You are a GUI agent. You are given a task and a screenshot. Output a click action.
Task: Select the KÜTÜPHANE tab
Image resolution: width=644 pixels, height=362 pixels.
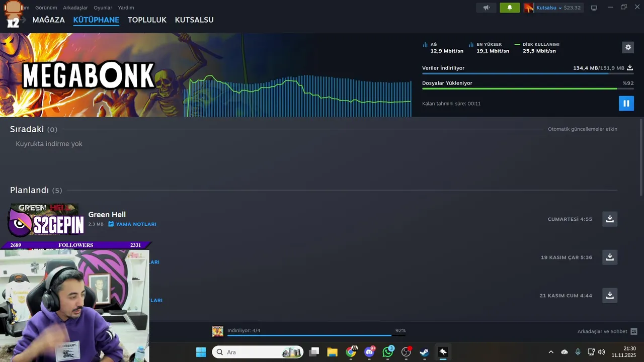[96, 20]
